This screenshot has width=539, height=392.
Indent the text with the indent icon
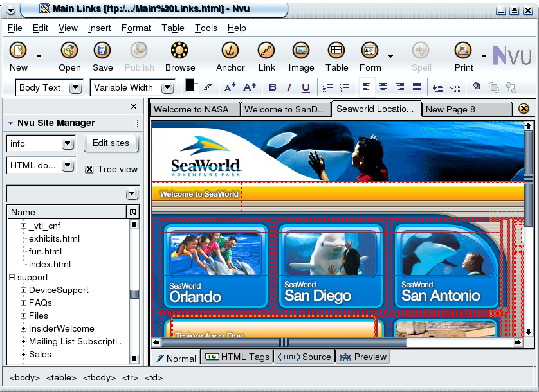click(438, 87)
